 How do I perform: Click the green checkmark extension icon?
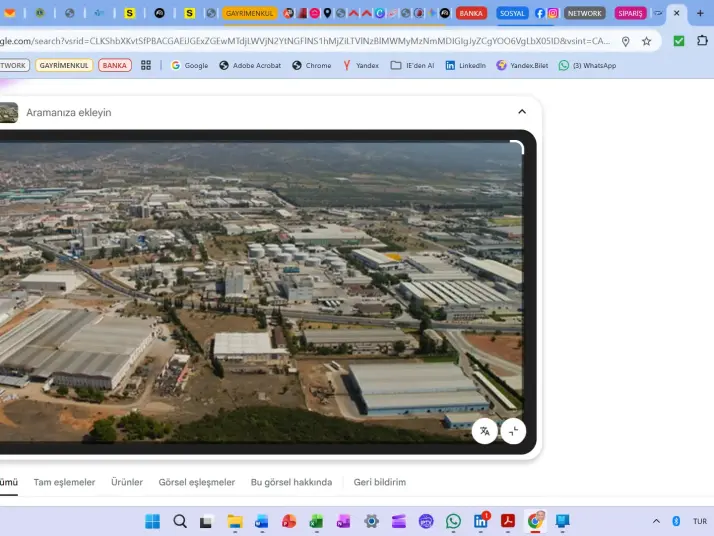point(679,41)
